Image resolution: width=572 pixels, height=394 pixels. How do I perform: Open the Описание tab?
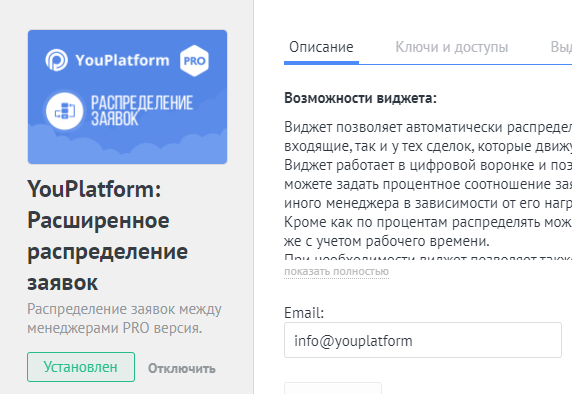321,47
